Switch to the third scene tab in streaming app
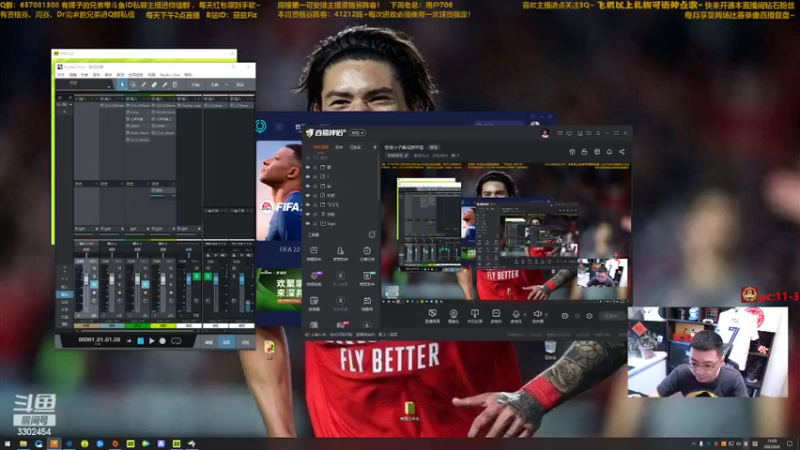Screen dimensions: 800x450 tap(355, 147)
